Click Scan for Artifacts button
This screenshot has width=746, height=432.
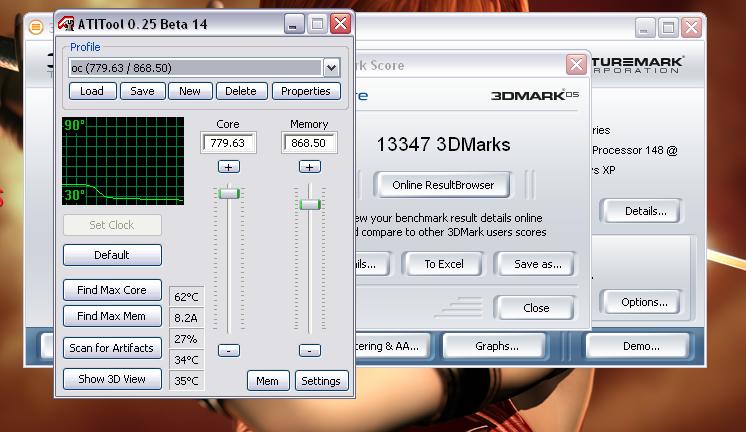click(x=112, y=348)
